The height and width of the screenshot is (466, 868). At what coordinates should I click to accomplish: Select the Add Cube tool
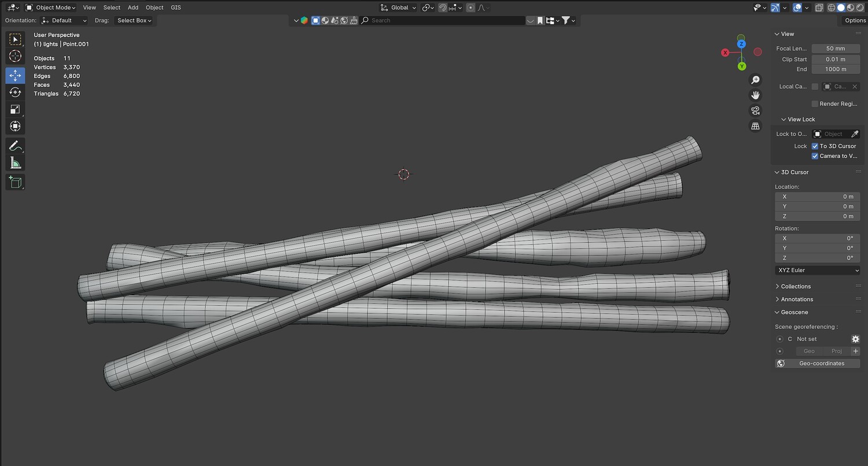[16, 182]
